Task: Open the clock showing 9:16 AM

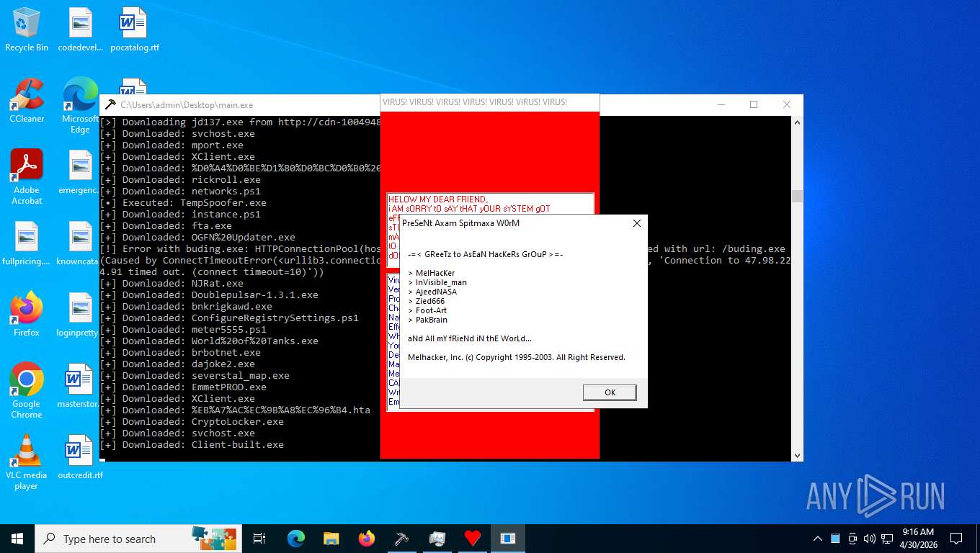Action: [x=918, y=539]
